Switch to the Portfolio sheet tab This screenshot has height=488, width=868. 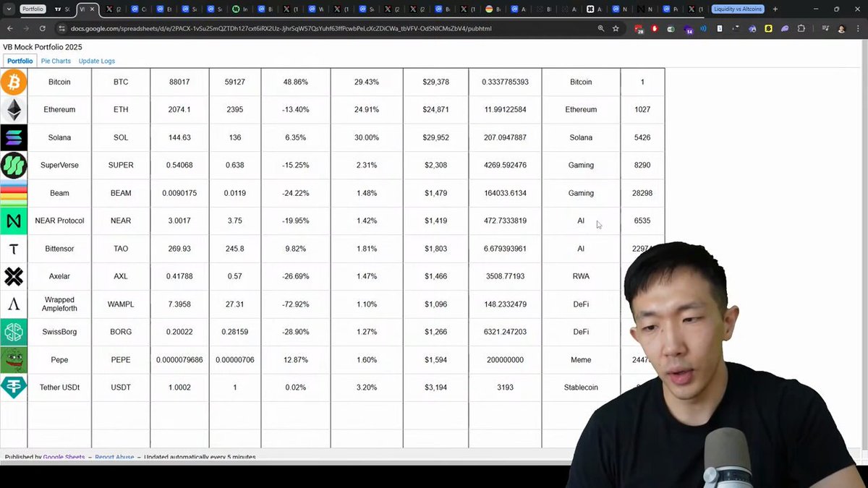point(20,61)
